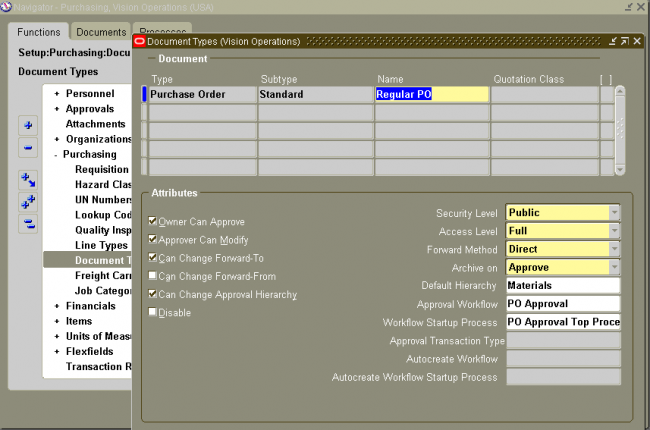This screenshot has height=430, width=650.
Task: Expand the Flexfields tree node
Action: coord(57,352)
